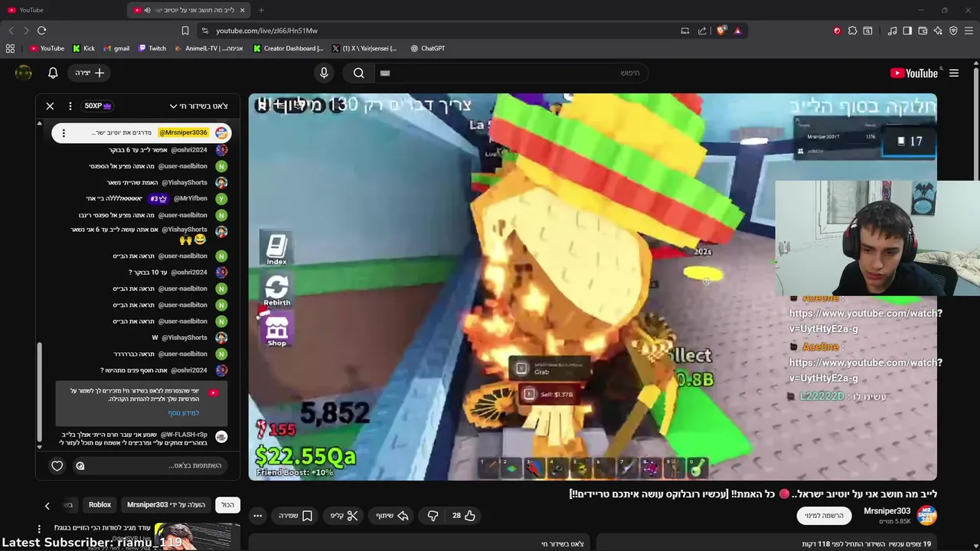Open the chat emoji picker
The height and width of the screenshot is (551, 980).
pyautogui.click(x=80, y=465)
